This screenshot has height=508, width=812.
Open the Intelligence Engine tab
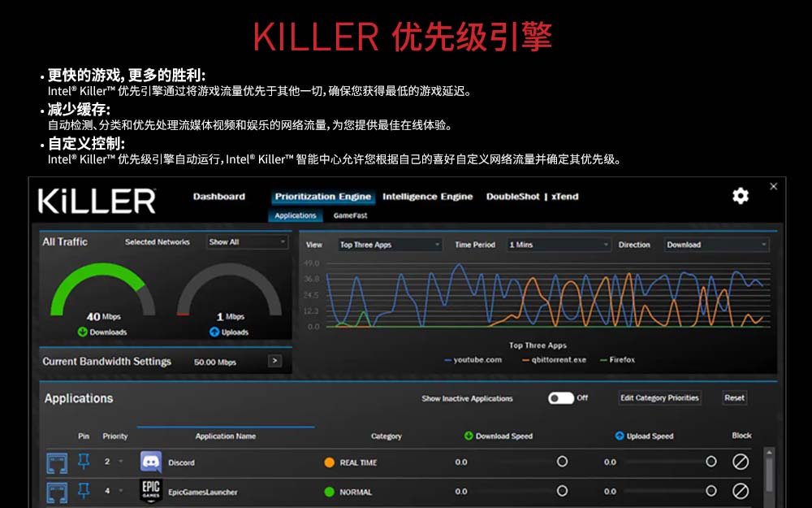coord(426,197)
